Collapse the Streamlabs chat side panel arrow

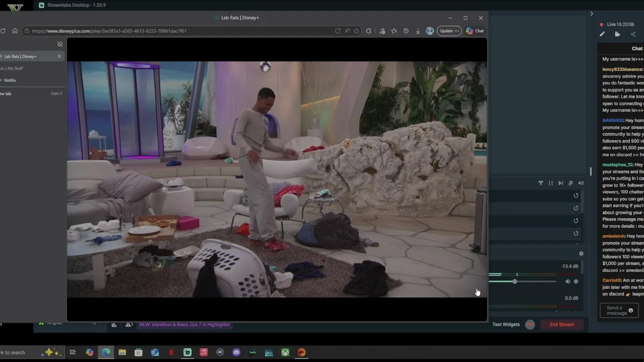(x=592, y=14)
